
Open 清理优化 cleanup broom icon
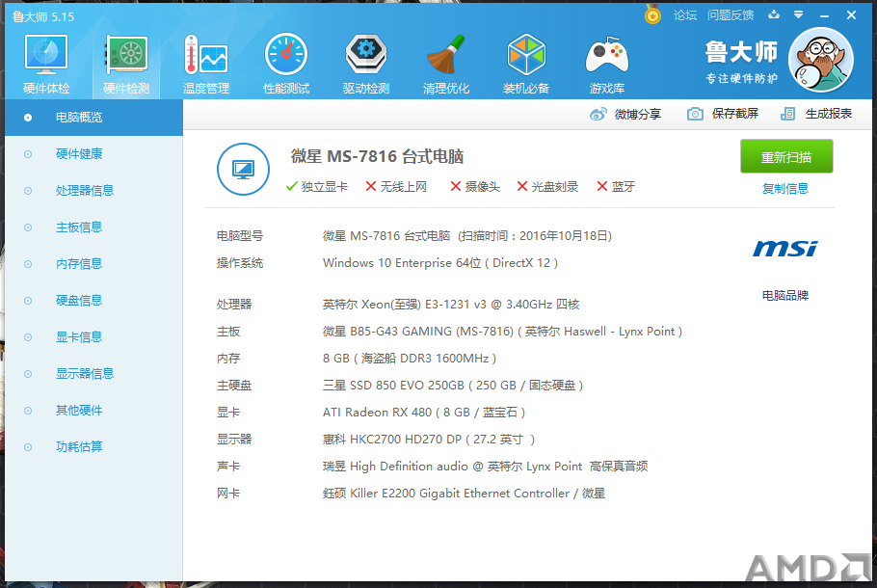[446, 64]
